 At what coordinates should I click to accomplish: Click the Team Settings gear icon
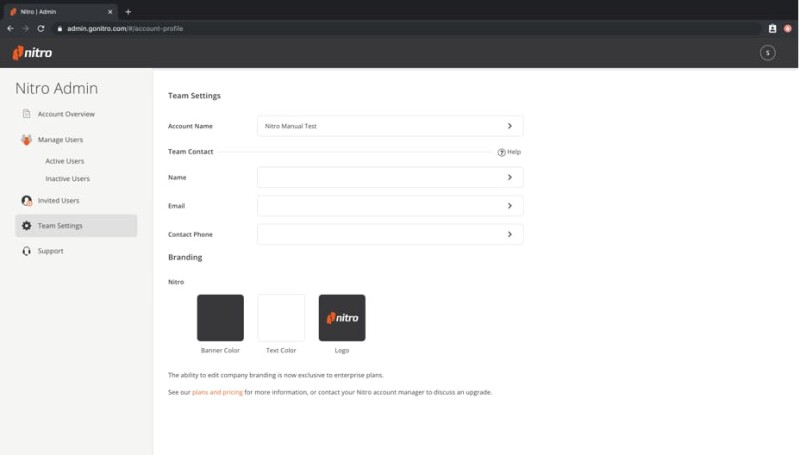click(27, 225)
